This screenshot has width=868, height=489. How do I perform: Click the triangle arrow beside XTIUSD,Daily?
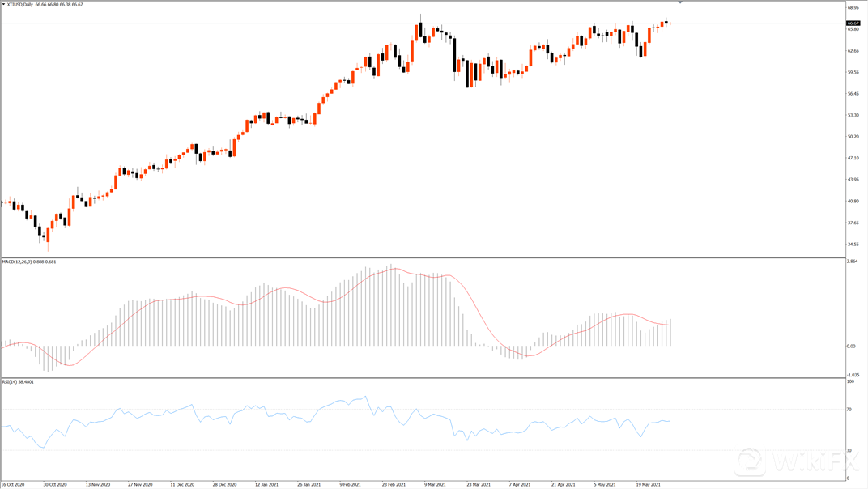pos(3,5)
